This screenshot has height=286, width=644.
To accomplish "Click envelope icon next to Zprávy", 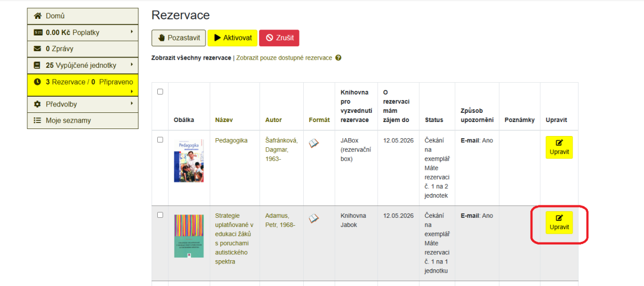I will 38,49.
